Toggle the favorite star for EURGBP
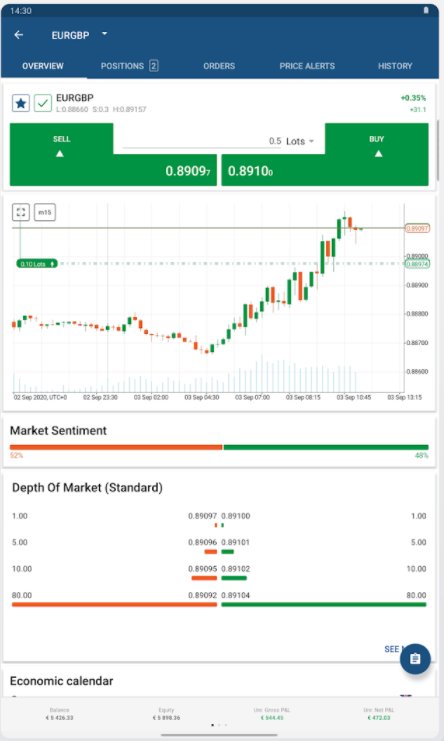 pos(21,103)
